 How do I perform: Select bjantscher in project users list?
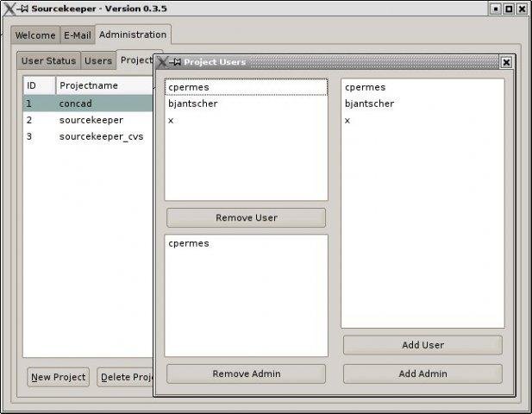click(x=247, y=103)
